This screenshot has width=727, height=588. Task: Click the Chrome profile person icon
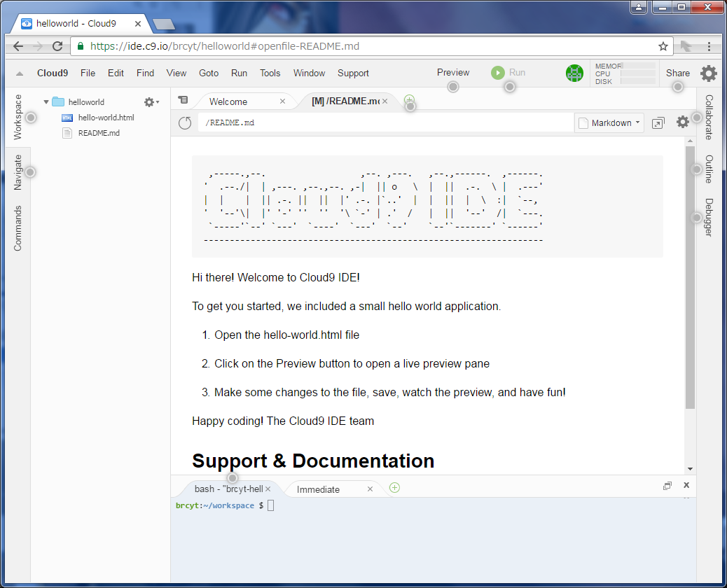pyautogui.click(x=639, y=7)
